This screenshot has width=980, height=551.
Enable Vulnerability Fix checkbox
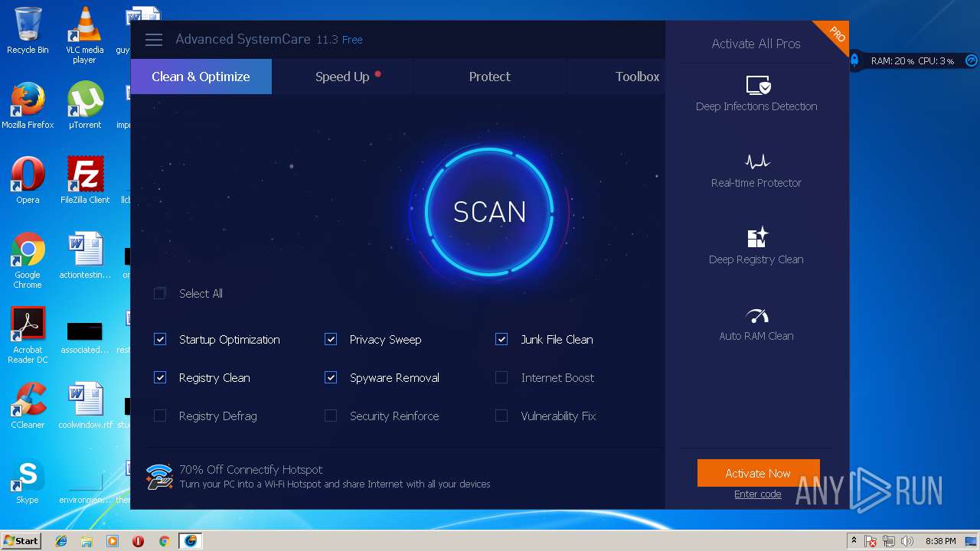[501, 416]
